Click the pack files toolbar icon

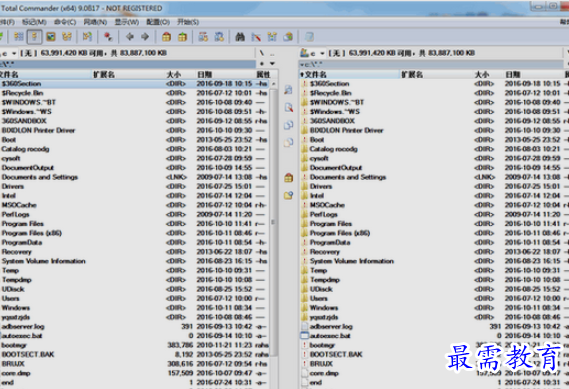[x=166, y=37]
